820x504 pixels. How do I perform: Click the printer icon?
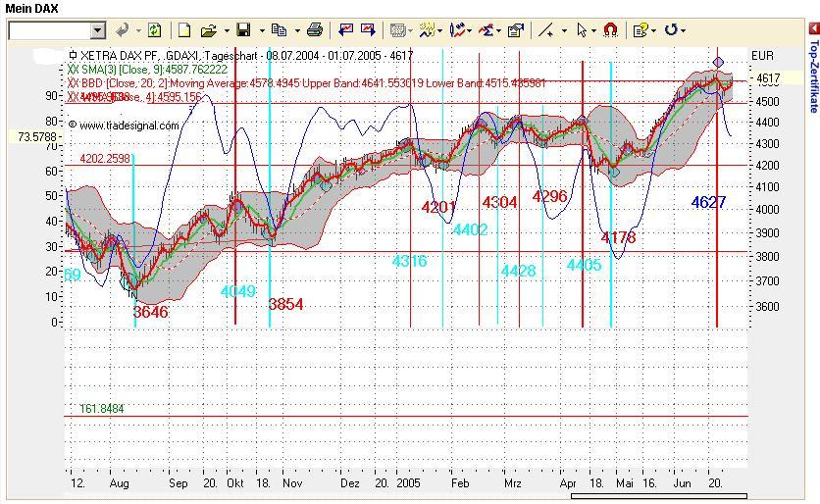click(x=315, y=30)
